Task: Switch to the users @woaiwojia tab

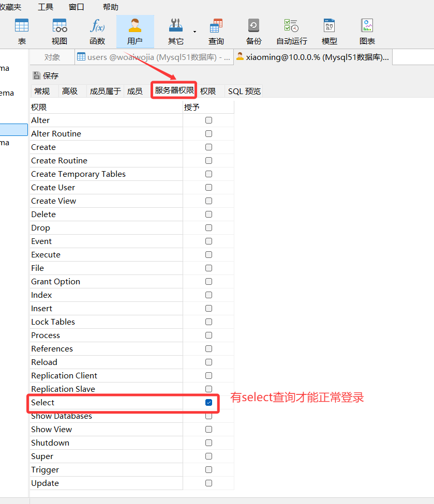Action: (x=154, y=57)
